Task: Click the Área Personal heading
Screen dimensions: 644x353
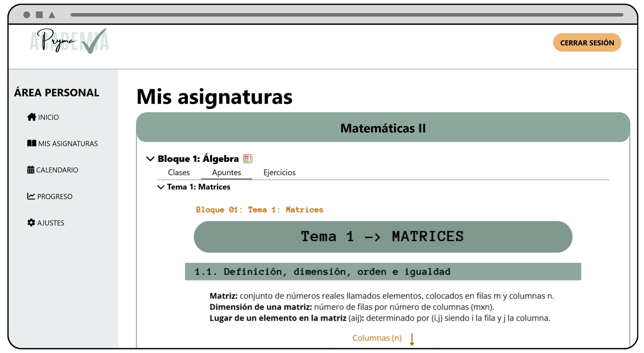Action: pyautogui.click(x=56, y=92)
